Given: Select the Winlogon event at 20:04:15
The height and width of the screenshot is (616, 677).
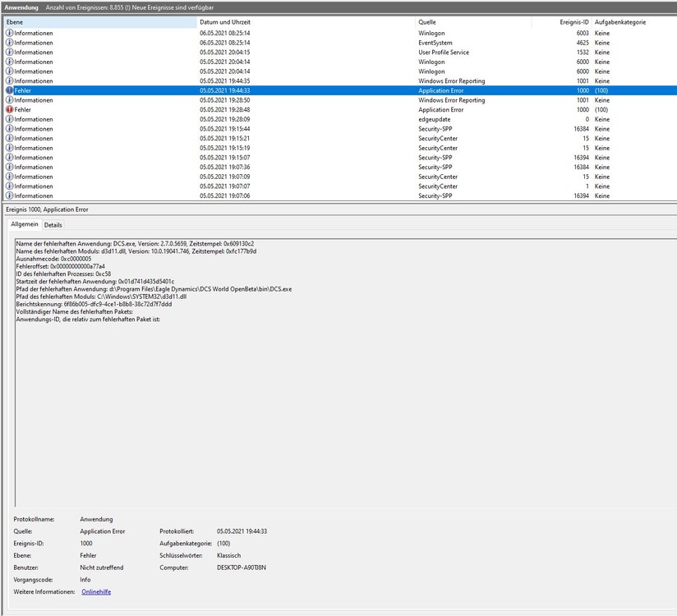Looking at the screenshot, I should [x=246, y=62].
